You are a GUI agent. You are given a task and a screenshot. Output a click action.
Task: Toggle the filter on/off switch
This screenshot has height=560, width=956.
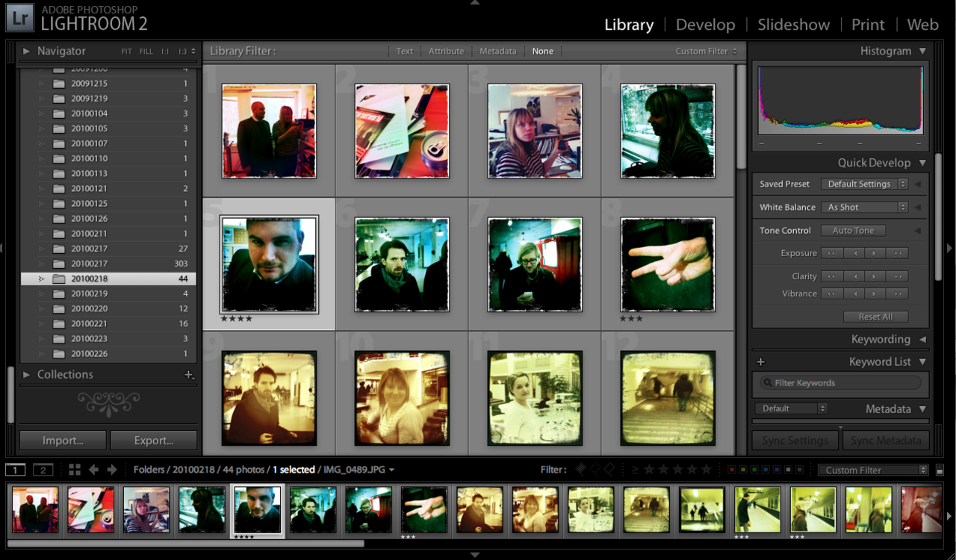click(x=940, y=470)
